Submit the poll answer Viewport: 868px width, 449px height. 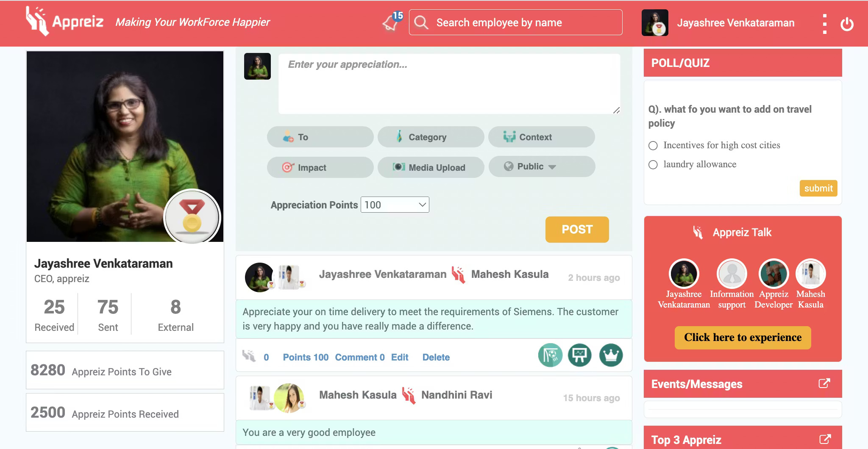[818, 188]
